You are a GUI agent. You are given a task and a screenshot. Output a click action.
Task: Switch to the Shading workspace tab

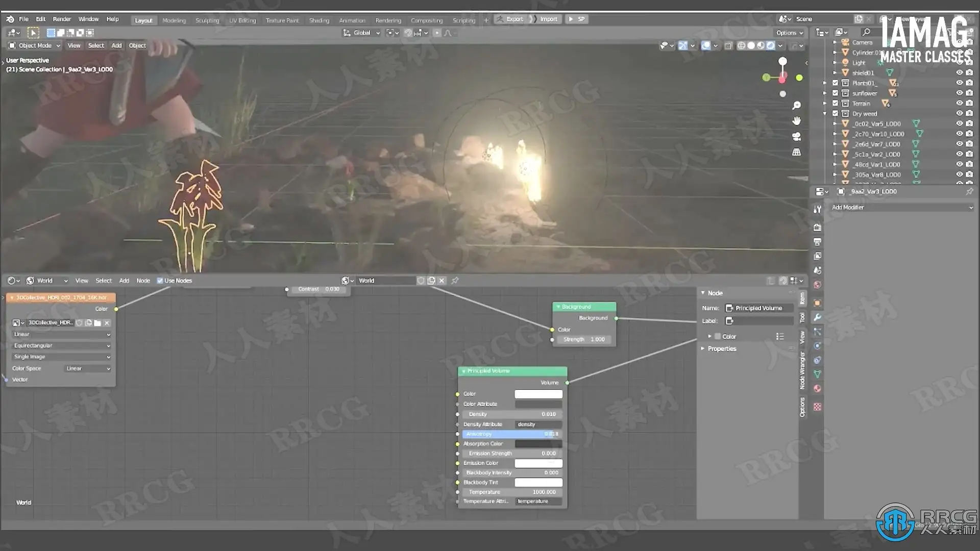[x=319, y=20]
